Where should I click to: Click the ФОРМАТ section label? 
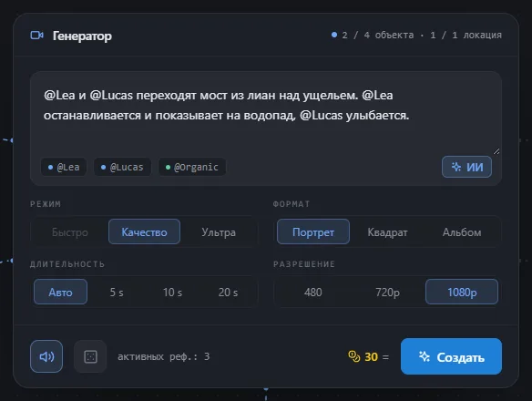(x=292, y=204)
